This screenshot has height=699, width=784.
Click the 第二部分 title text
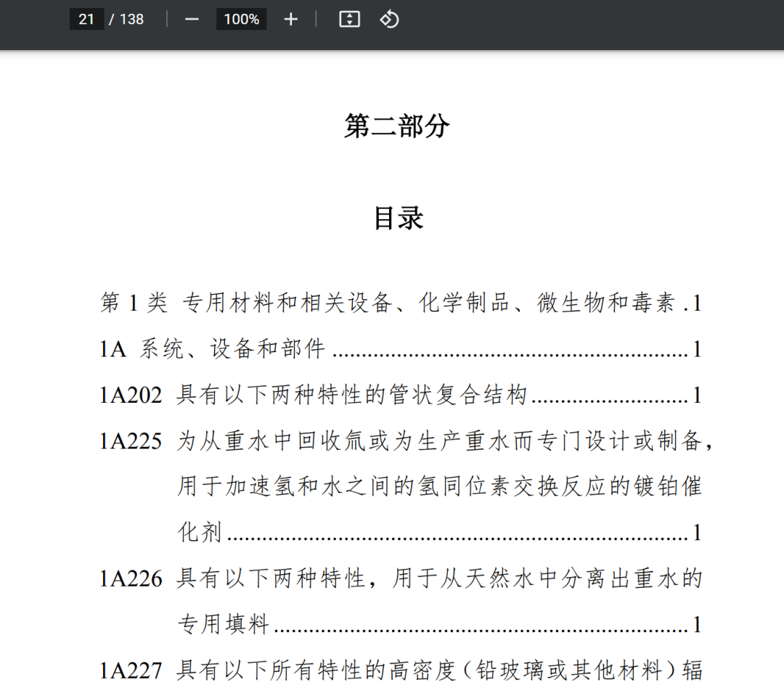point(397,125)
